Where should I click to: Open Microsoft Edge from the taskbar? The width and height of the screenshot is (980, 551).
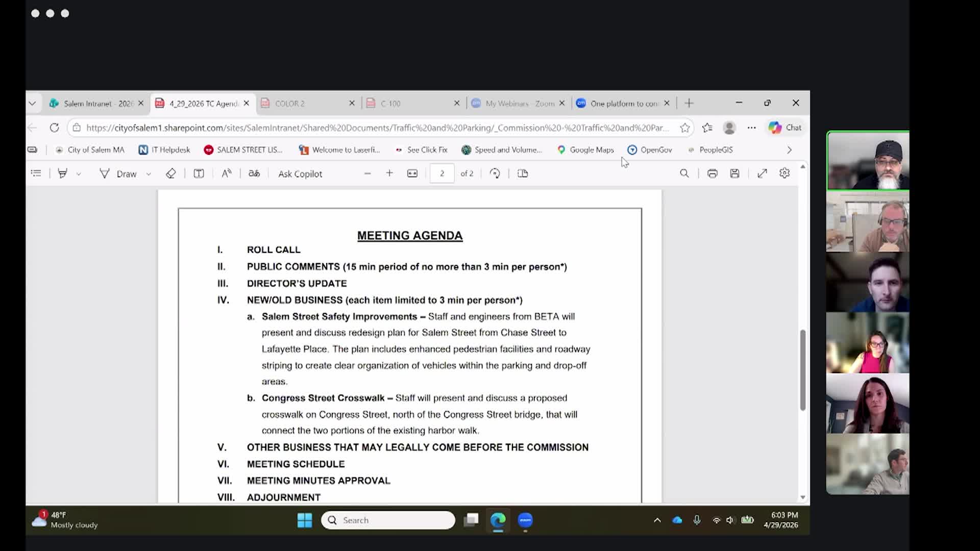(x=498, y=520)
